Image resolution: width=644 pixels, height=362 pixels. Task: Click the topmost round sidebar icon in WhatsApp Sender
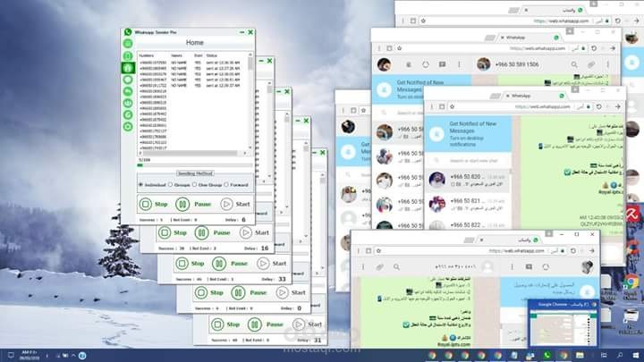[128, 44]
